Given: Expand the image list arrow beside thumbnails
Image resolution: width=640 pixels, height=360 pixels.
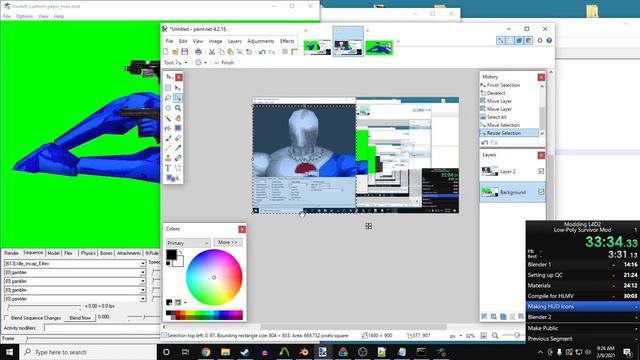Looking at the screenshot, I should (x=398, y=41).
